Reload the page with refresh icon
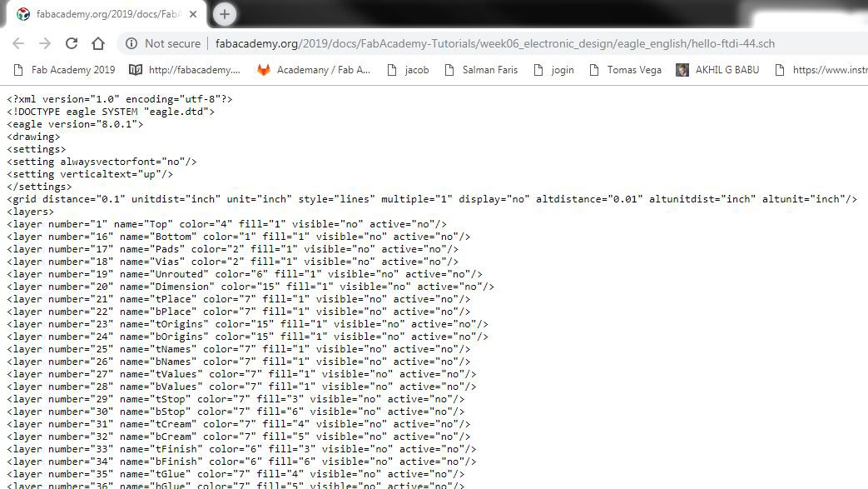 (x=72, y=43)
